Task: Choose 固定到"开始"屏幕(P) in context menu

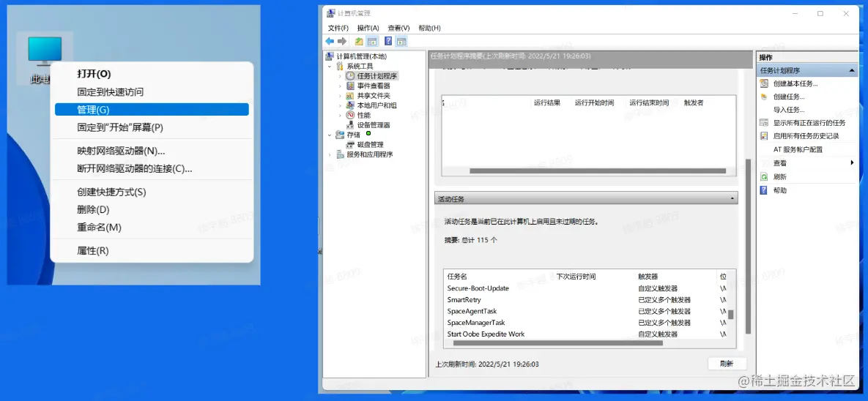Action: coord(152,127)
